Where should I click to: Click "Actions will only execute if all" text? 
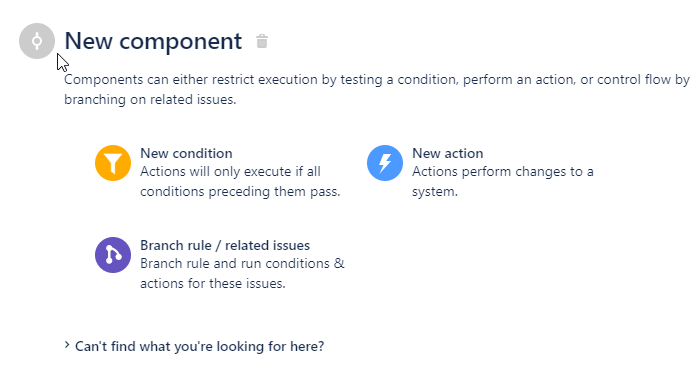click(230, 171)
